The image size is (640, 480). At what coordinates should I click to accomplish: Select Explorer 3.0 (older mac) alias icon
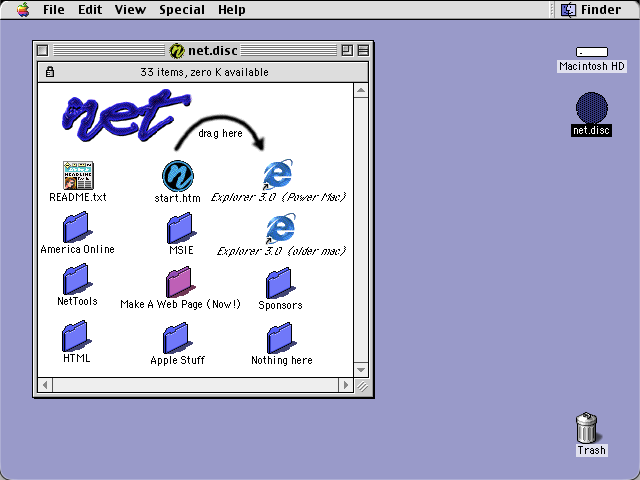point(280,228)
